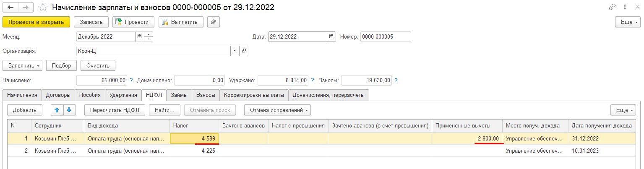Open calendar picker for Дата field

(331, 36)
